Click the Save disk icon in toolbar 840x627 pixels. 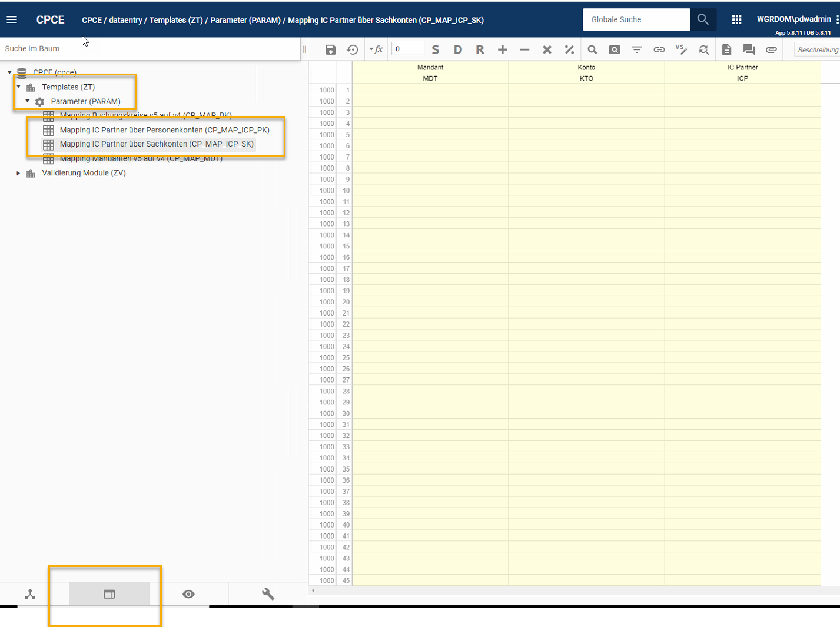(x=330, y=50)
